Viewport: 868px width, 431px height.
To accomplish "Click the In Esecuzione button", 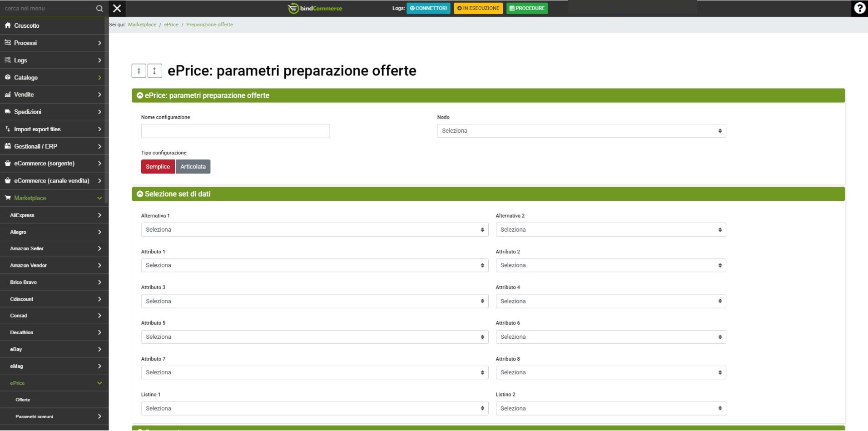I will click(478, 8).
